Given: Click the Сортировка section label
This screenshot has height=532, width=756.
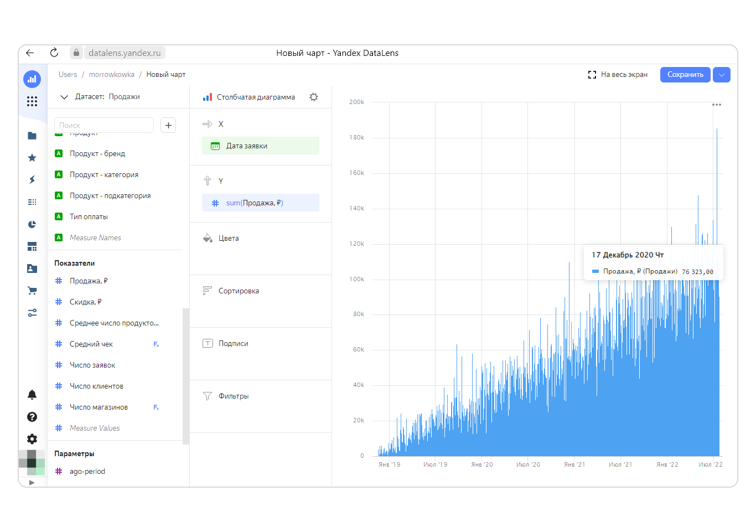Looking at the screenshot, I should click(x=239, y=291).
